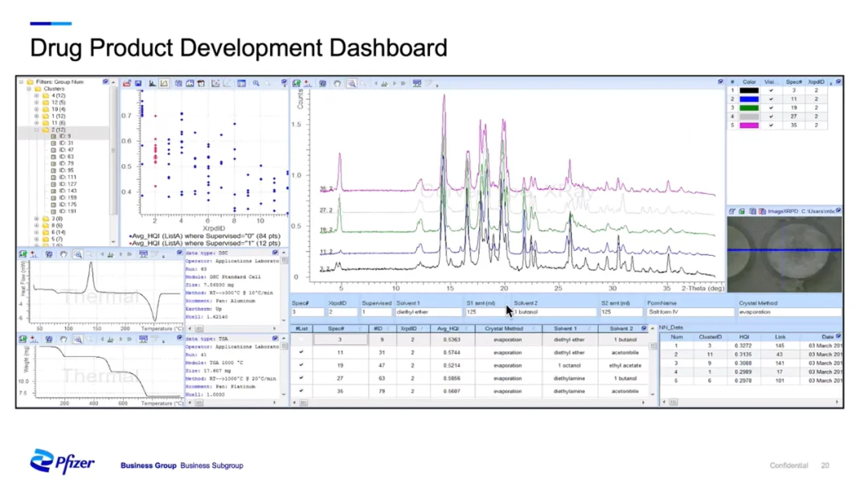Click the blue color swatch for spectrum 11

click(749, 99)
